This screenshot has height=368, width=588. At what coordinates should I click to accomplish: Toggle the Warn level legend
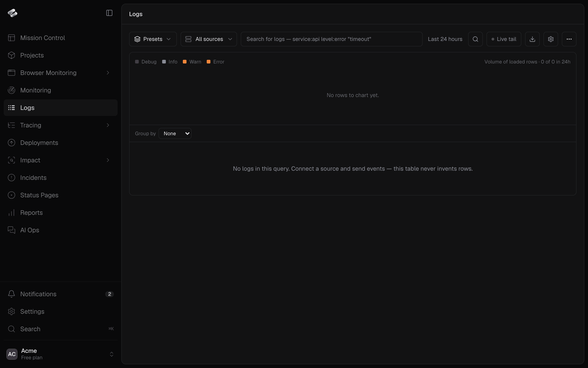(192, 62)
